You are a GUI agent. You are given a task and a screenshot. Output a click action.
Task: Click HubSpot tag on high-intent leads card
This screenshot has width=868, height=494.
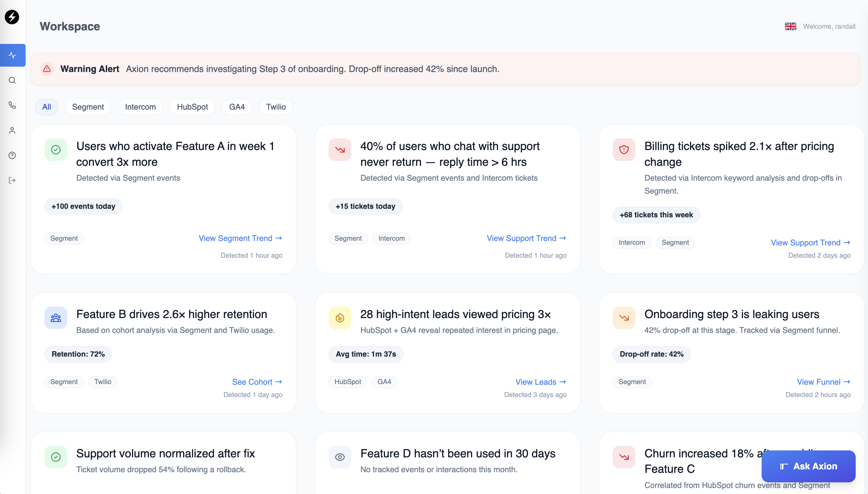point(348,382)
